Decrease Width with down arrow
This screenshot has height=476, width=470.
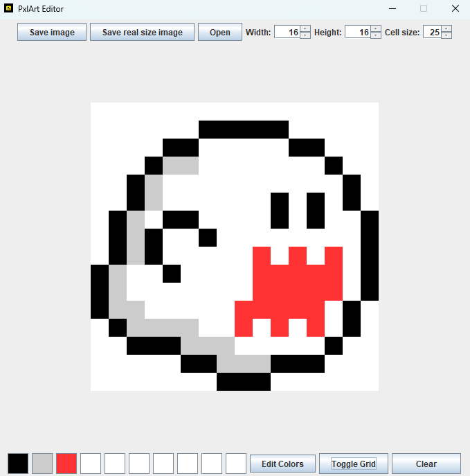(305, 35)
